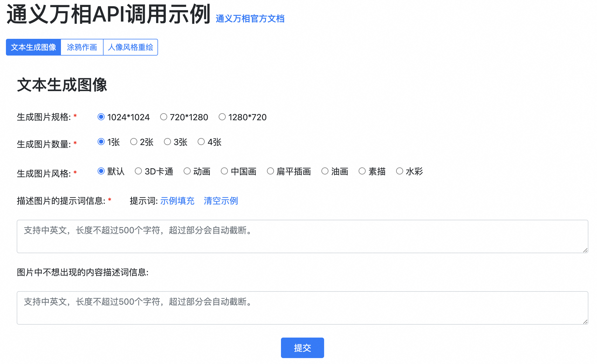Focus the negative prompt text area
The width and height of the screenshot is (597, 364).
(x=302, y=308)
